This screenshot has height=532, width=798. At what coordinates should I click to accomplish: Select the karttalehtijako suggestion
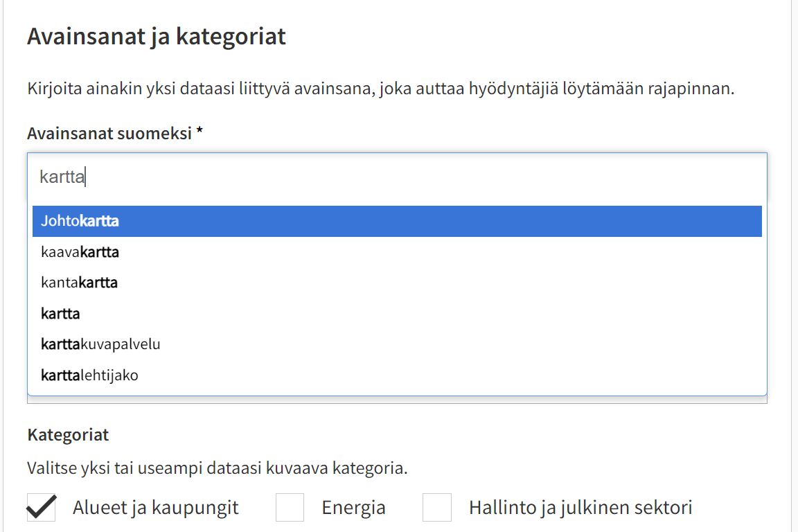(x=397, y=375)
